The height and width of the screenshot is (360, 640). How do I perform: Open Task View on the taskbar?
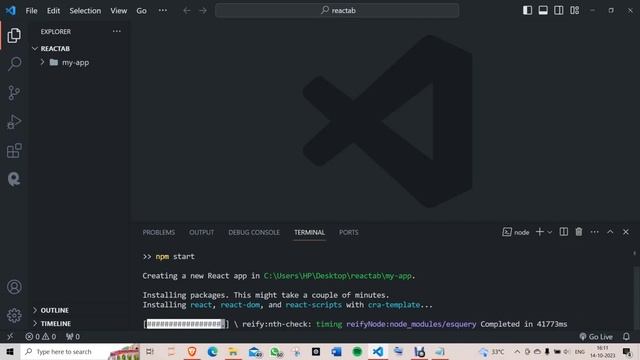point(150,351)
